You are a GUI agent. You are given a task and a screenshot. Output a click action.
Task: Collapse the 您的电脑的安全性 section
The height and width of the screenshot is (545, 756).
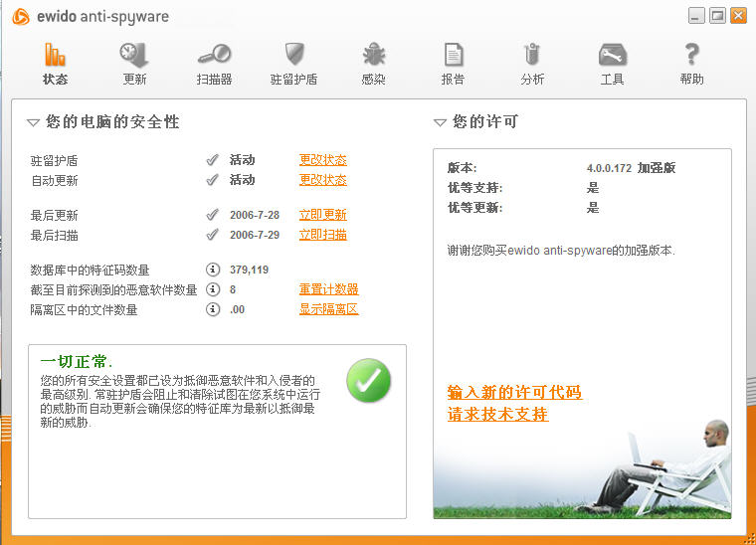33,123
